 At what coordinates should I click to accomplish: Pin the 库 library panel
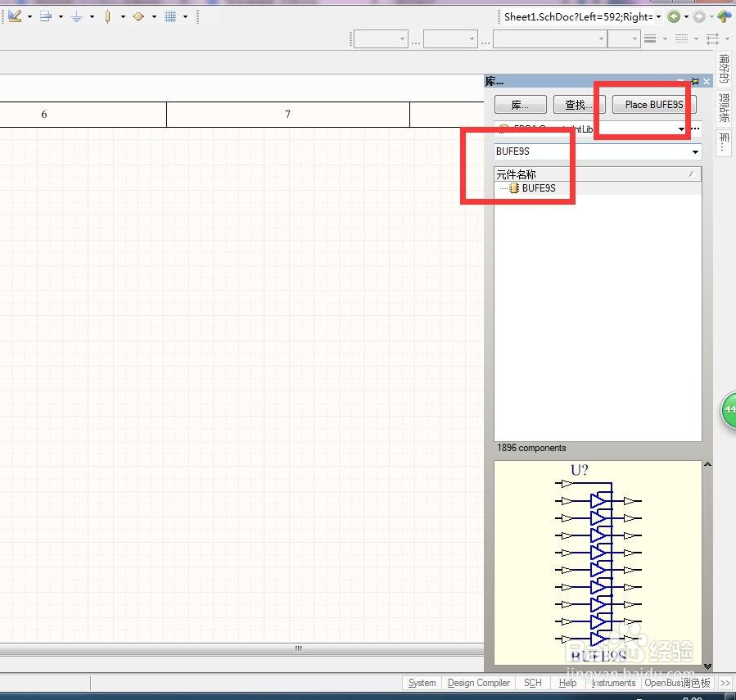pos(695,81)
